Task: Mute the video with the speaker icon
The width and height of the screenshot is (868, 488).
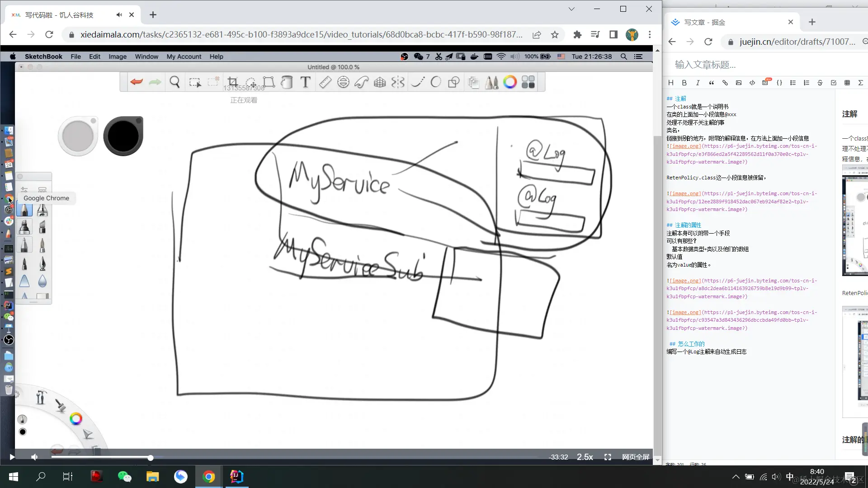Action: pos(34,457)
